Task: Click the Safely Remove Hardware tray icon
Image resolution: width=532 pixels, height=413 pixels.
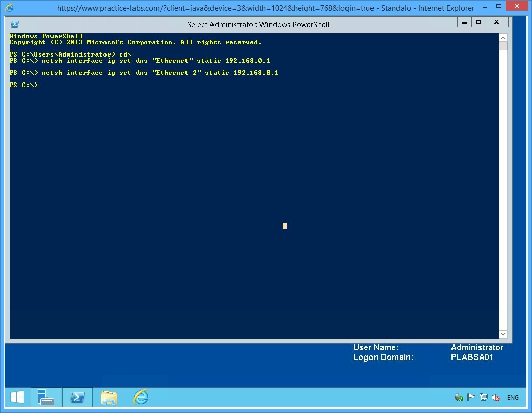Action: (x=458, y=397)
